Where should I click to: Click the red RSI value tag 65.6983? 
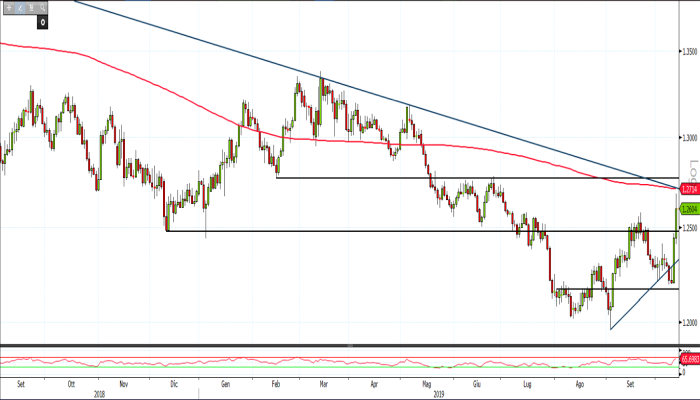point(688,358)
